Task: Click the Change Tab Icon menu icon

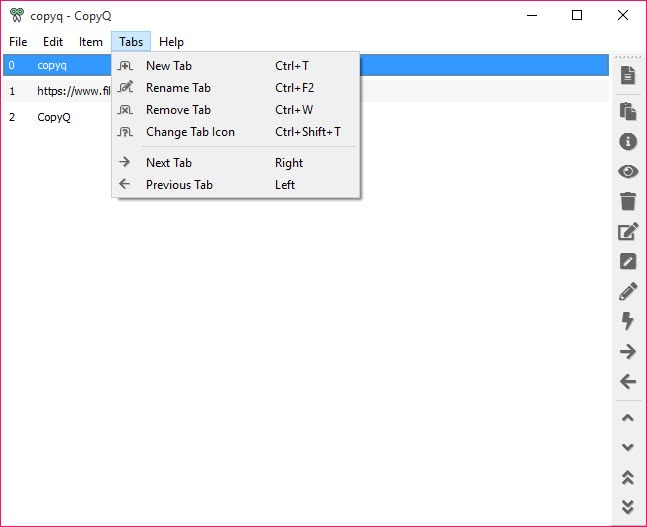Action: [125, 132]
